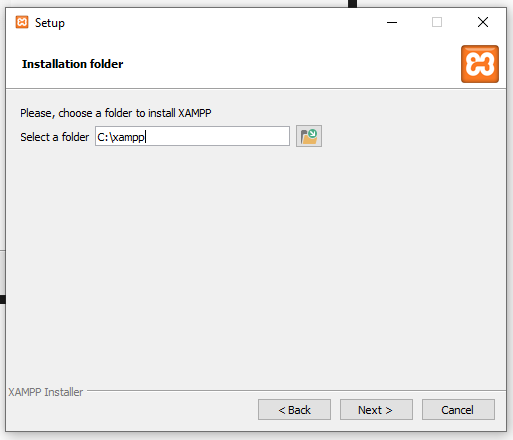Click empty title bar area beside Setup
This screenshot has height=440, width=513.
217,23
